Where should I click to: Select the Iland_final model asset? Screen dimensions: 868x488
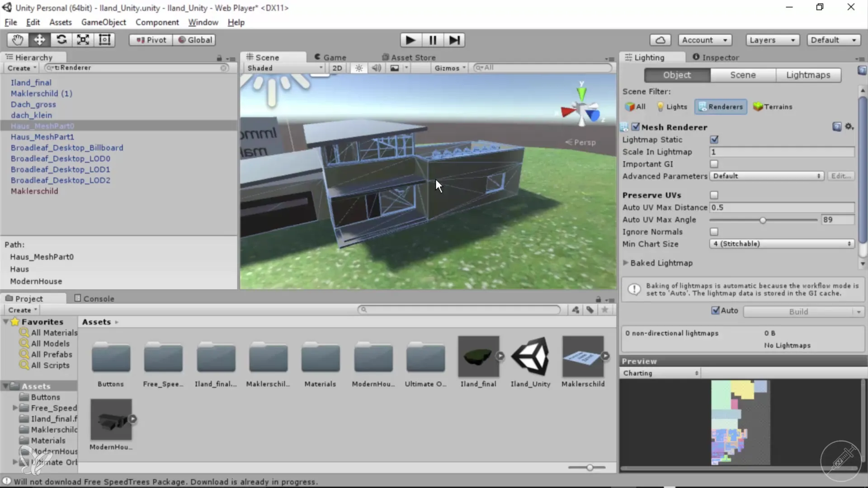click(x=478, y=361)
